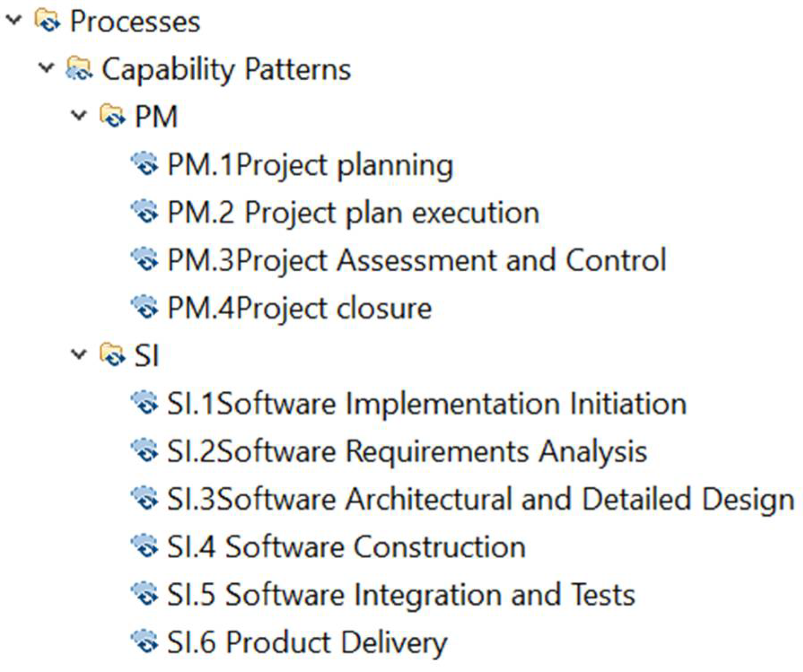Collapse the PM folder chevron
This screenshot has width=803, height=672.
79,116
